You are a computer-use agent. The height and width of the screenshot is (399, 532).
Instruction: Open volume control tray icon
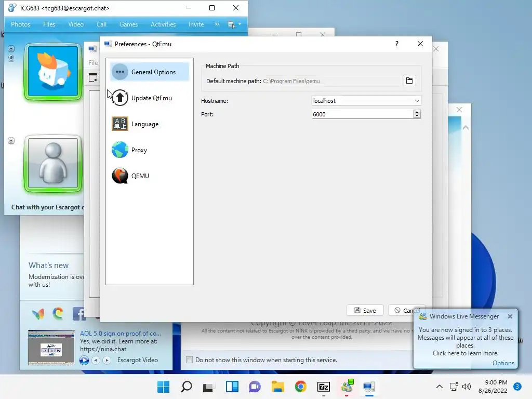467,387
